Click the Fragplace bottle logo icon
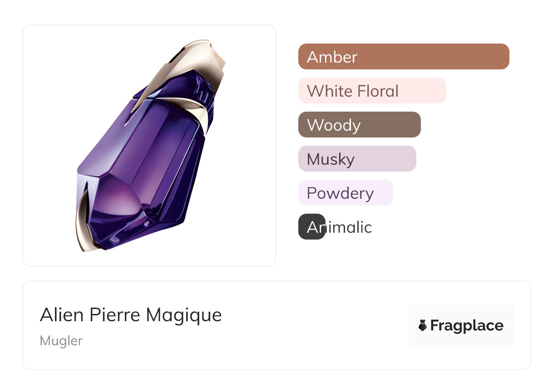 tap(423, 325)
